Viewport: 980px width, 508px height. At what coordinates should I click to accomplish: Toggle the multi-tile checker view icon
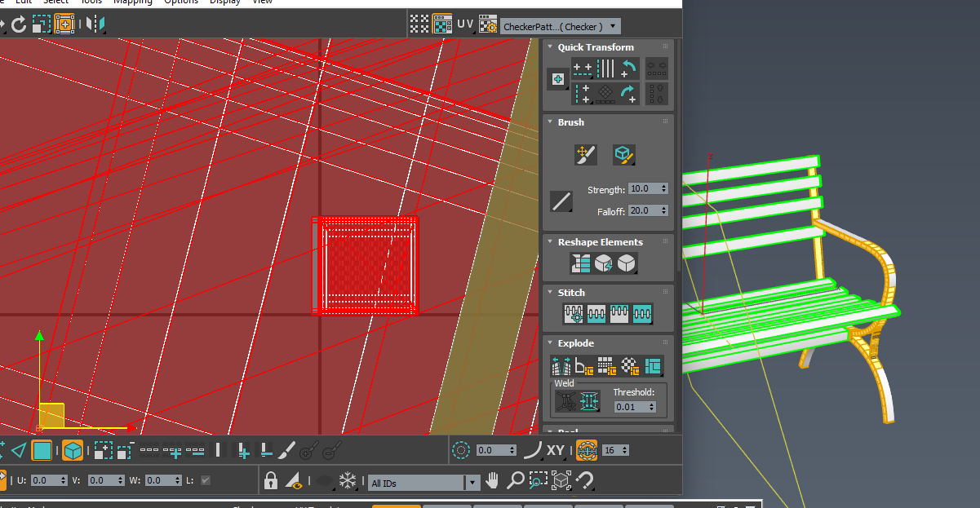pos(419,24)
